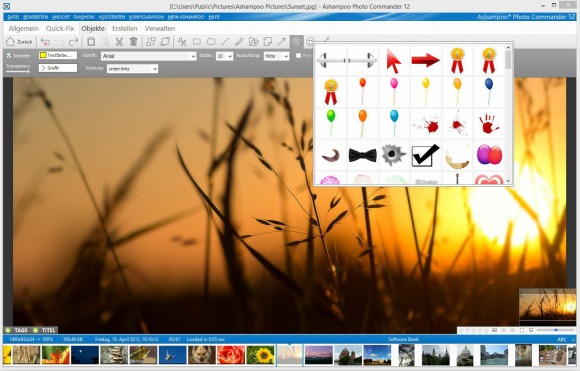Viewport: 580px width, 371px height.
Task: Open the Datei menu
Action: point(13,17)
